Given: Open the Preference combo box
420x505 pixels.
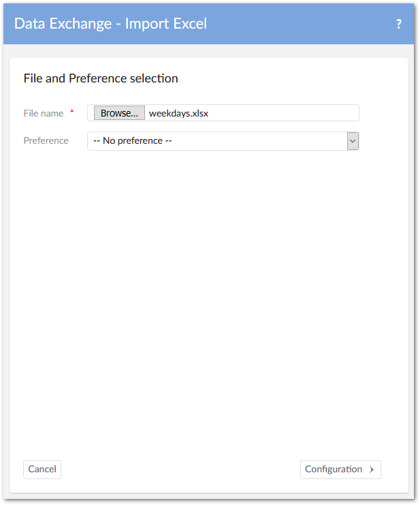Looking at the screenshot, I should pos(218,141).
